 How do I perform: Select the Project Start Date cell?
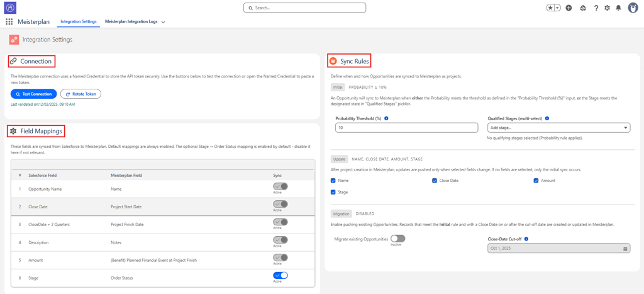click(x=126, y=206)
